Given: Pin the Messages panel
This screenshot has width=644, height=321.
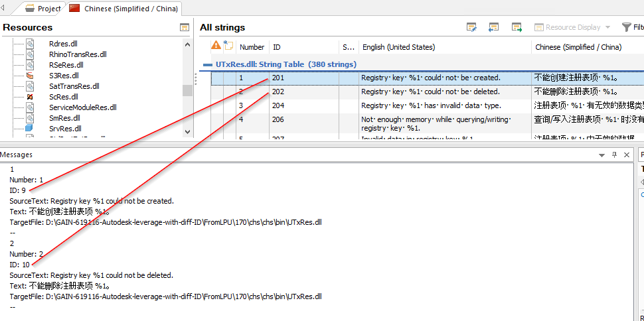Looking at the screenshot, I should 614,155.
